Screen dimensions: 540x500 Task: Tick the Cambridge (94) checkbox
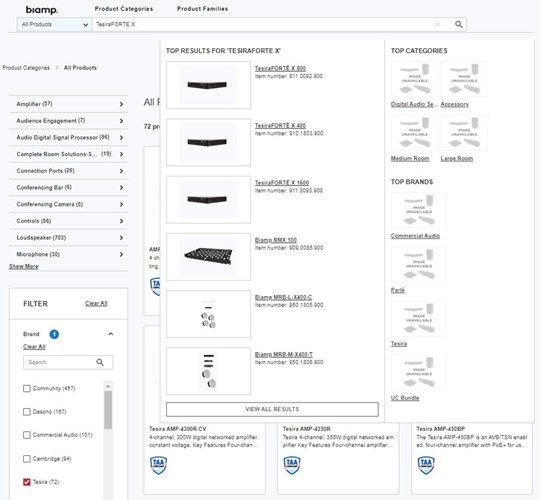point(27,459)
